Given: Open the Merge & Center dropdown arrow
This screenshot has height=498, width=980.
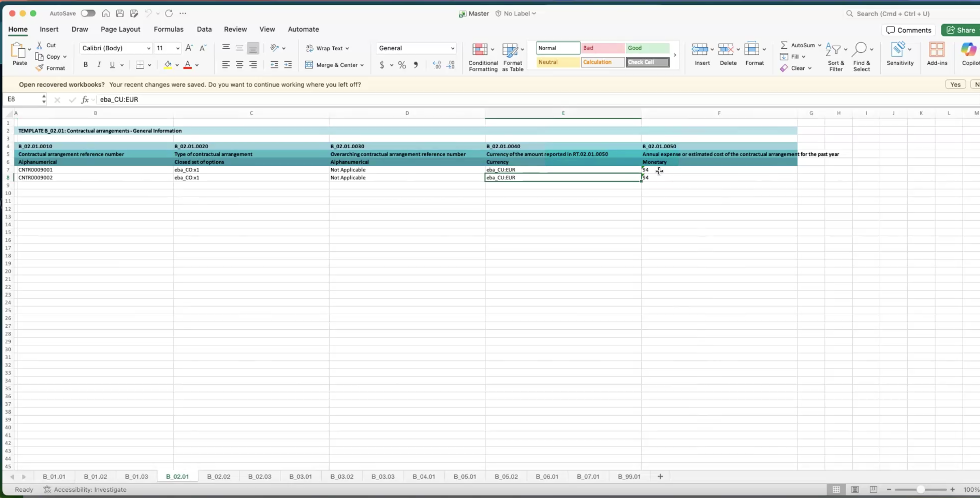Looking at the screenshot, I should tap(362, 65).
